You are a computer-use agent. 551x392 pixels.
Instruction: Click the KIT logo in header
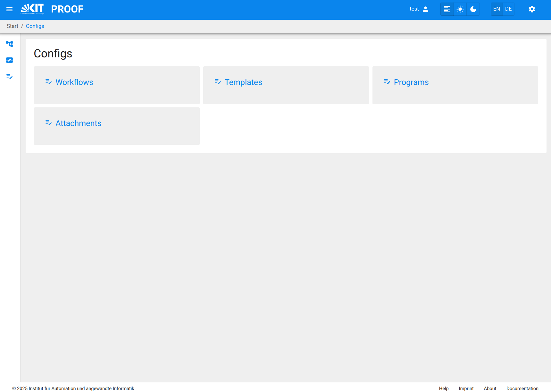tap(32, 9)
